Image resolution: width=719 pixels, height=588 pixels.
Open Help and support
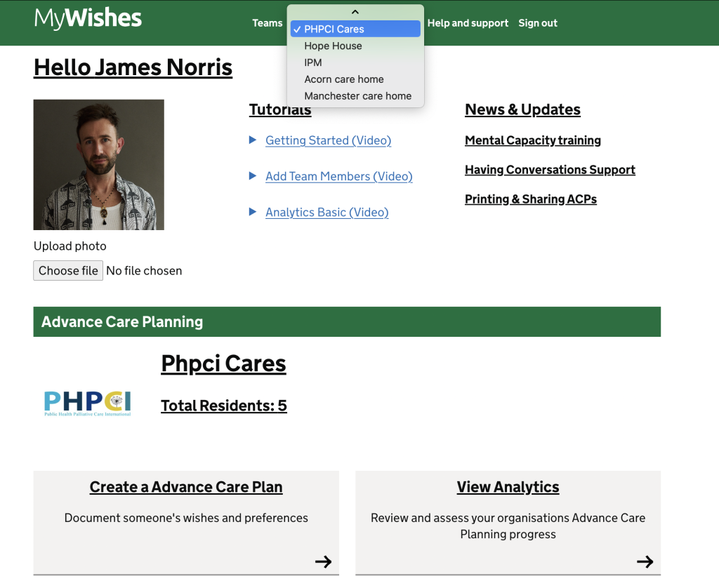(x=468, y=23)
